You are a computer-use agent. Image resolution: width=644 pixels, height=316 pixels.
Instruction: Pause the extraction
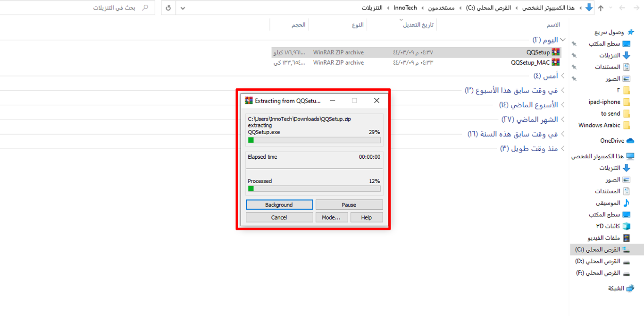click(x=349, y=205)
